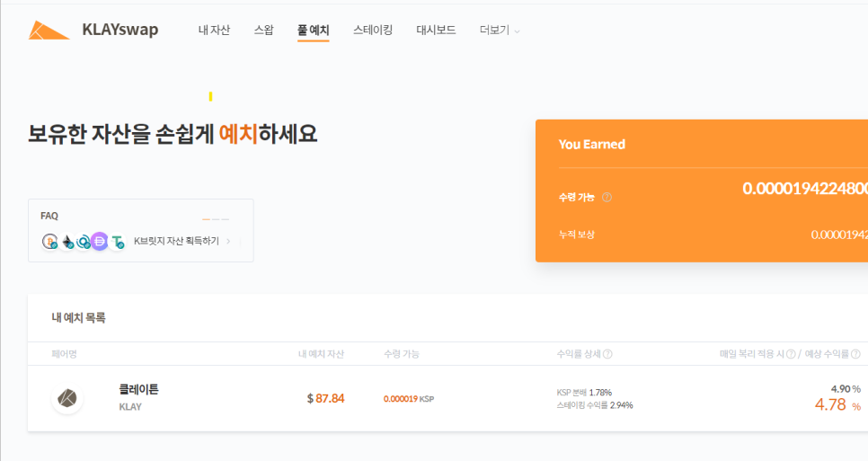The image size is (868, 461).
Task: Click the purple DAI token icon
Action: click(100, 242)
